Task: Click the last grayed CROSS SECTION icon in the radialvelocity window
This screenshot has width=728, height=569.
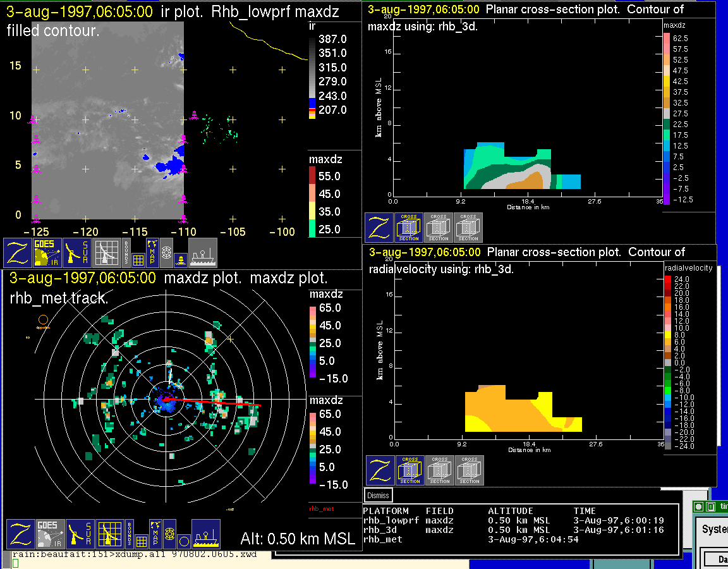Action: [x=470, y=470]
